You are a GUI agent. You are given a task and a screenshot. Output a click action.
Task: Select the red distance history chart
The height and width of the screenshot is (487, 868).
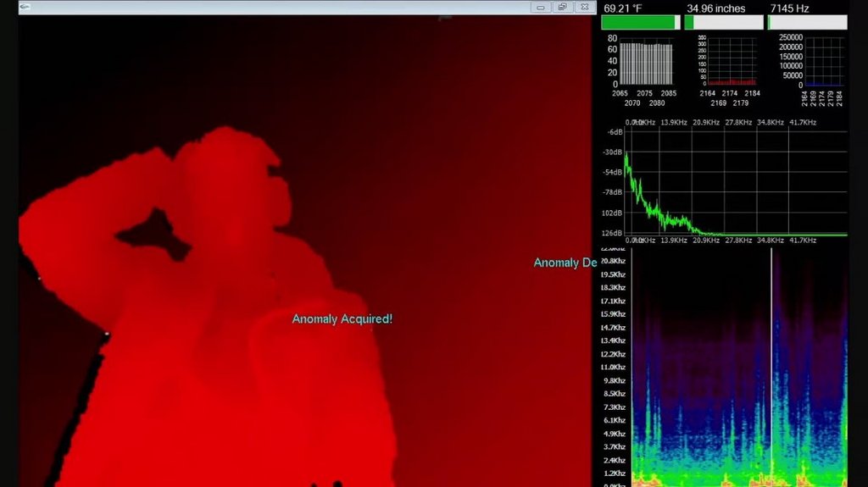coord(732,62)
